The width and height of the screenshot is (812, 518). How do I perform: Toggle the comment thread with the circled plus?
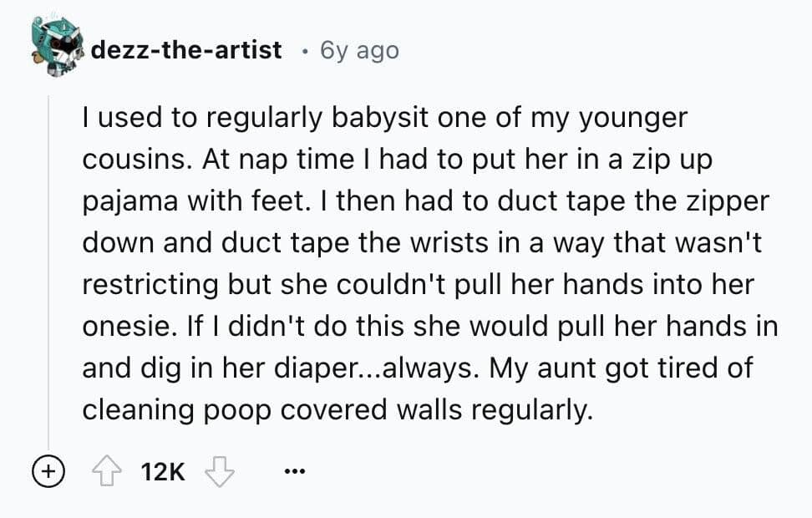pos(47,472)
